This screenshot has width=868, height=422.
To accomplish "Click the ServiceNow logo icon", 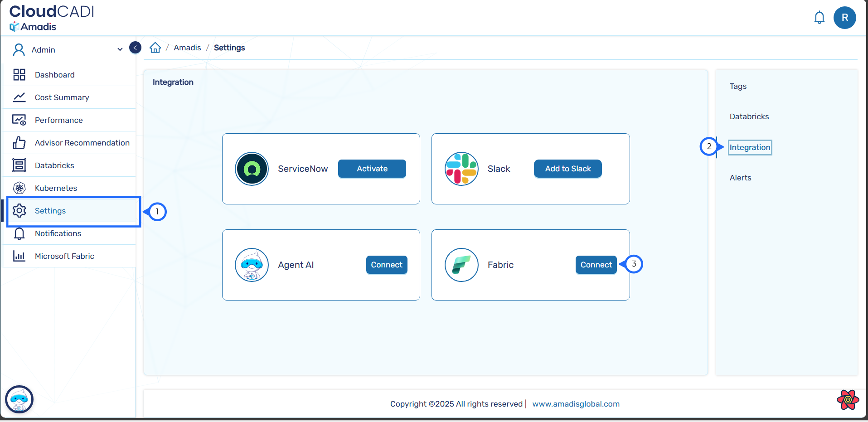I will click(252, 169).
